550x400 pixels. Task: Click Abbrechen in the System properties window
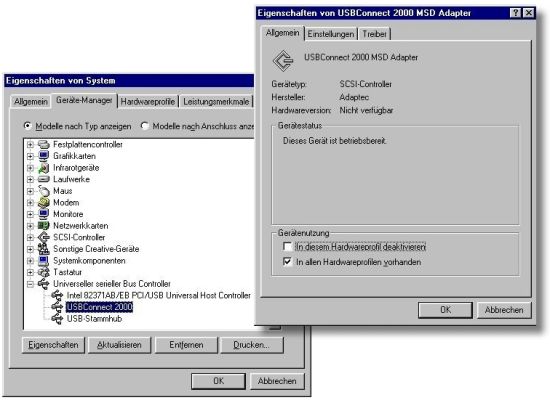277,381
